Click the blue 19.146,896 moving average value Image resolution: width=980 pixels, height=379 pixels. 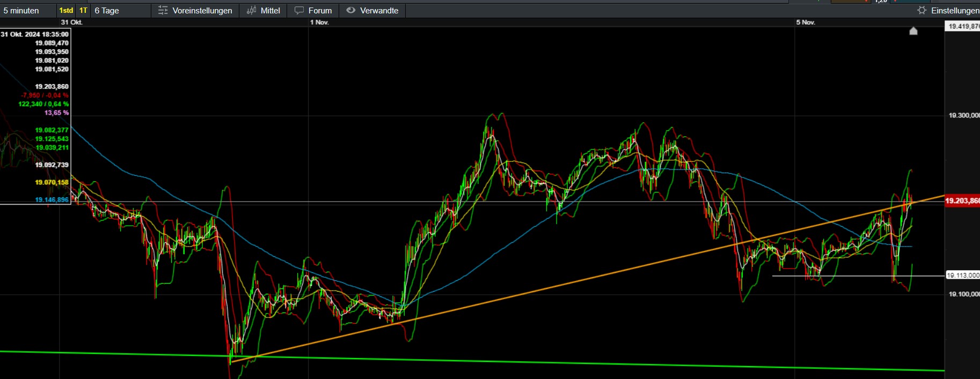(52, 200)
